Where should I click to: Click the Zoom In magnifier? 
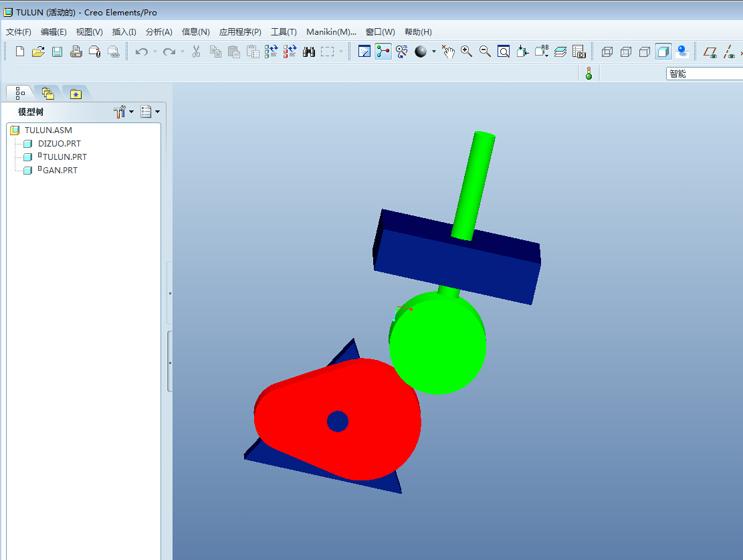click(466, 52)
